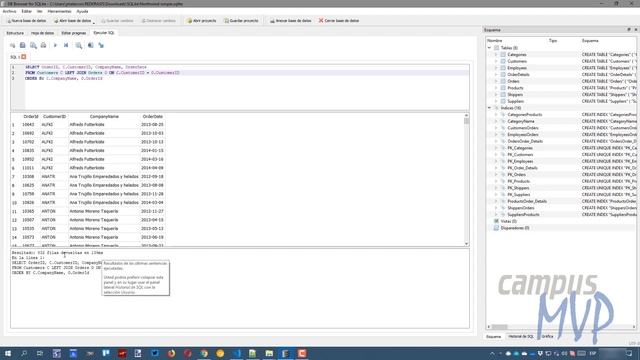The height and width of the screenshot is (360, 640).
Task: Click Cerrar base de datos button
Action: click(339, 20)
